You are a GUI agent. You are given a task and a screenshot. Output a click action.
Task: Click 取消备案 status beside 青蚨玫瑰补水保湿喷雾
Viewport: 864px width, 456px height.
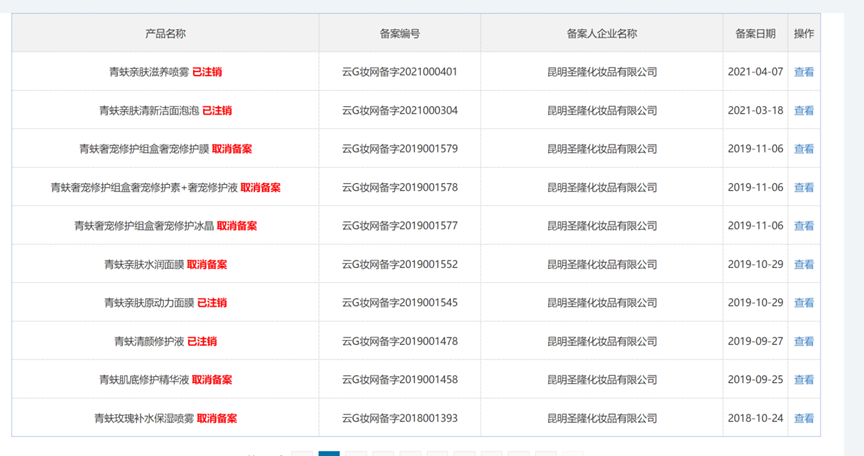[217, 419]
